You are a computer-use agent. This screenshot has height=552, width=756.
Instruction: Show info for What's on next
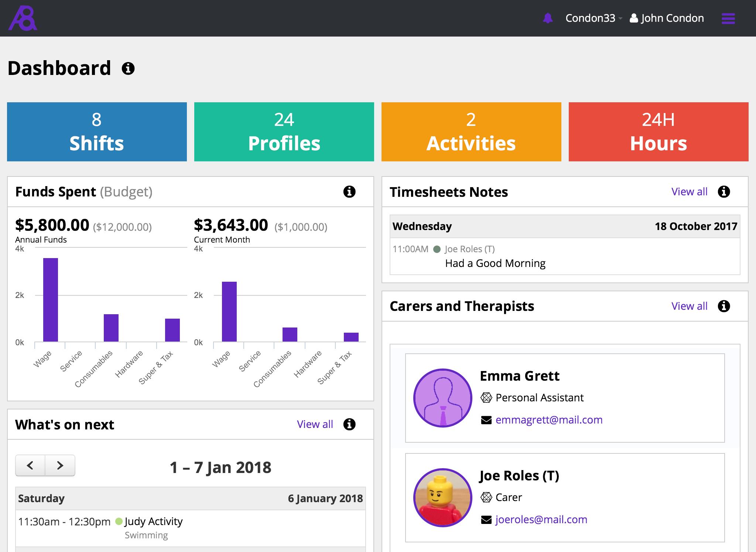349,424
